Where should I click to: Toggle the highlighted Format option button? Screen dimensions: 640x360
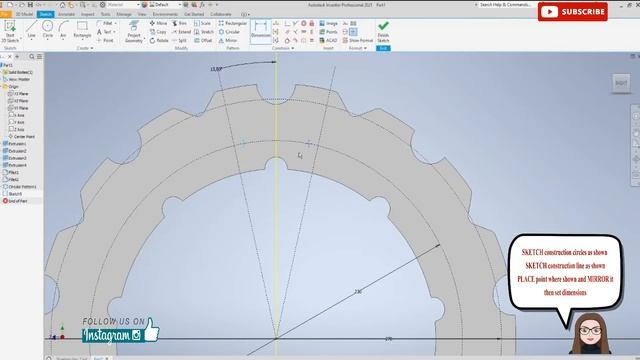[353, 32]
